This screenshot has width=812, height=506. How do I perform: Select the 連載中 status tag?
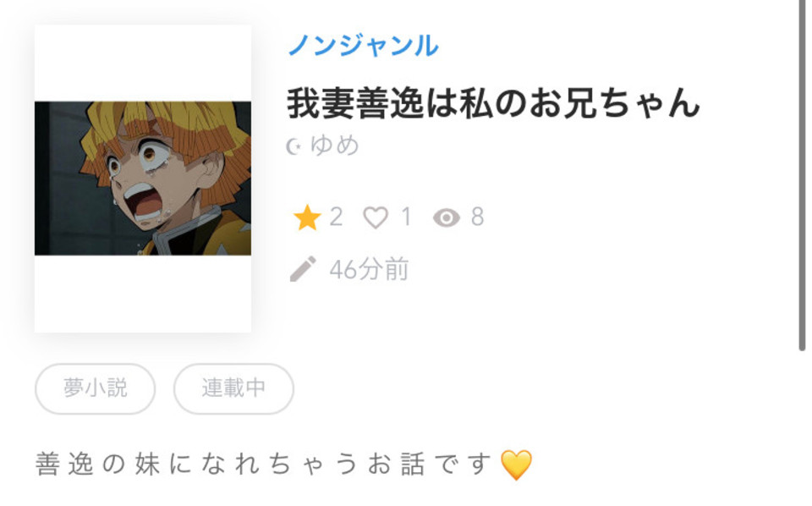[x=233, y=388]
